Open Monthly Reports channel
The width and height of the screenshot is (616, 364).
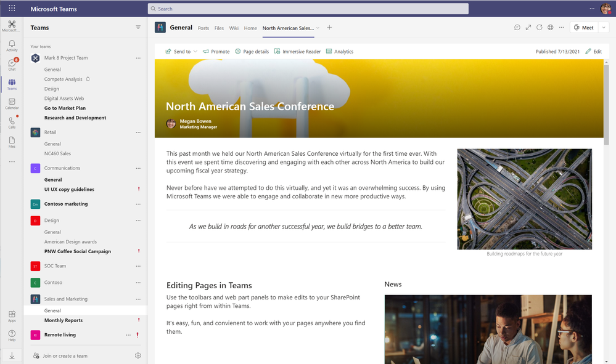tap(64, 320)
